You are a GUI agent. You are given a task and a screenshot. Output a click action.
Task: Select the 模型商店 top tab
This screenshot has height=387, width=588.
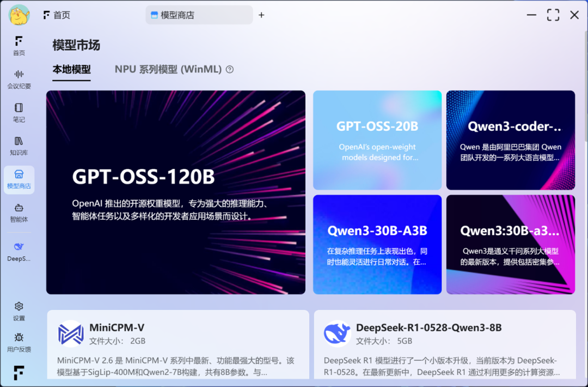click(x=199, y=15)
